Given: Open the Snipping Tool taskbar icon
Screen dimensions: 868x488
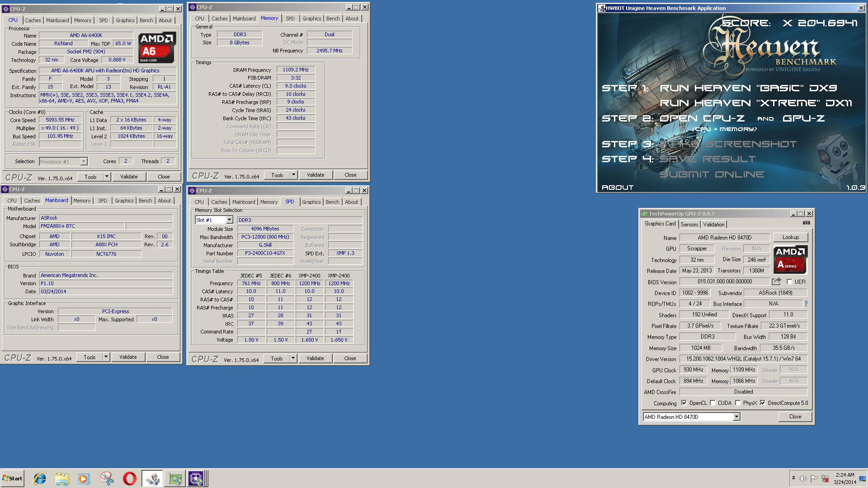Looking at the screenshot, I should pos(107,479).
